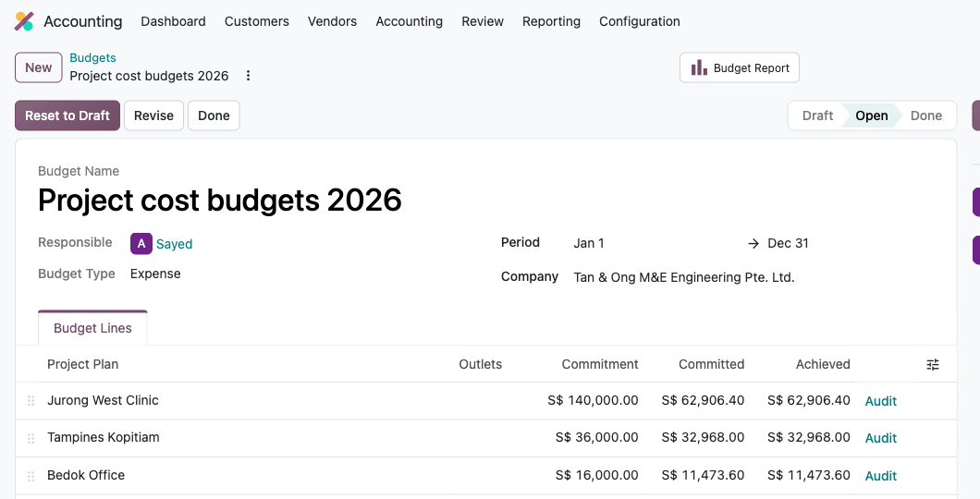Click the S$ 36,000.00 commitment cell

click(597, 437)
